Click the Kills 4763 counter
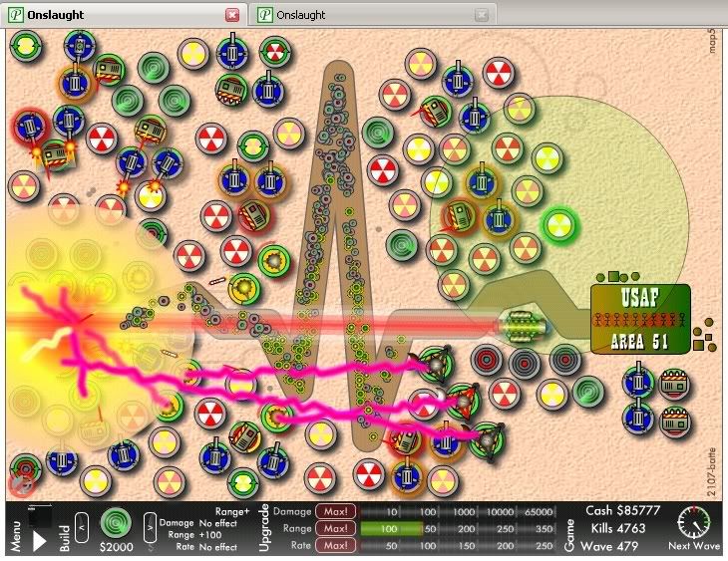 [x=618, y=528]
